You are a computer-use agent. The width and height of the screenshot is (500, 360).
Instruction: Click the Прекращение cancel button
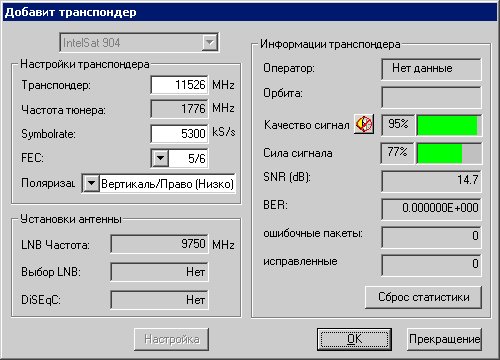click(444, 339)
